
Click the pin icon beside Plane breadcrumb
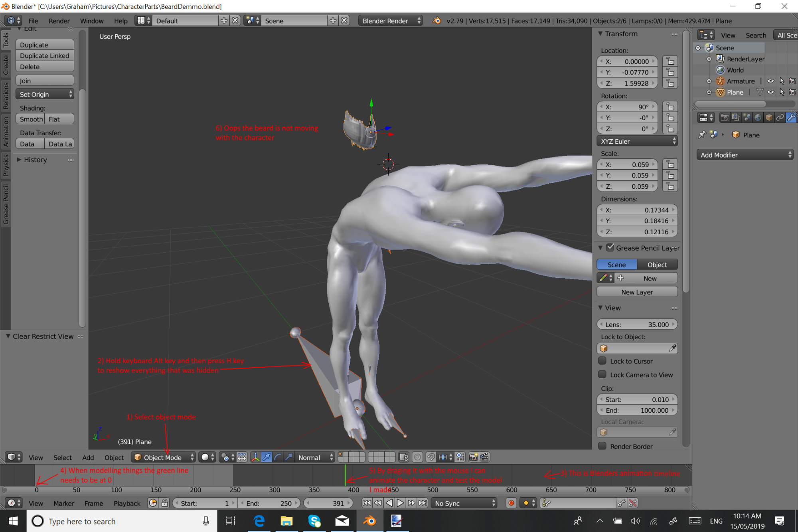pyautogui.click(x=702, y=135)
